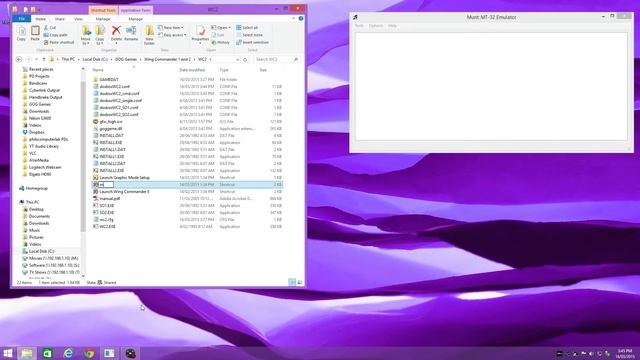This screenshot has height=360, width=640.
Task: Click the search magnifier icon
Action: pyautogui.click(x=296, y=59)
